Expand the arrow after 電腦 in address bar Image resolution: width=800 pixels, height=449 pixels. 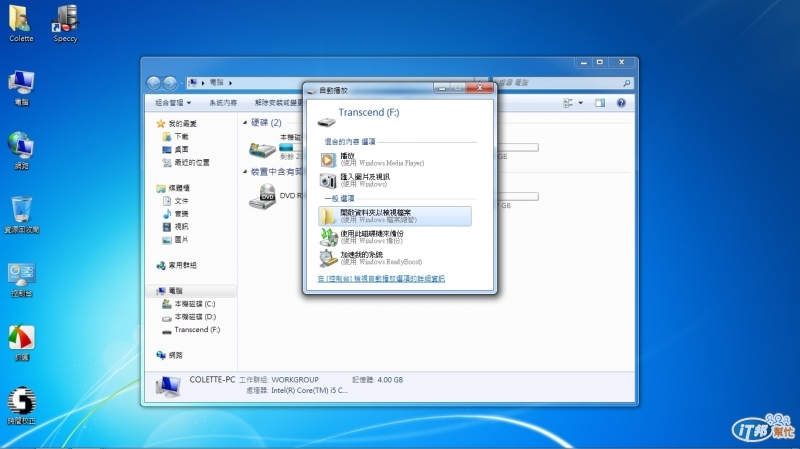(231, 83)
